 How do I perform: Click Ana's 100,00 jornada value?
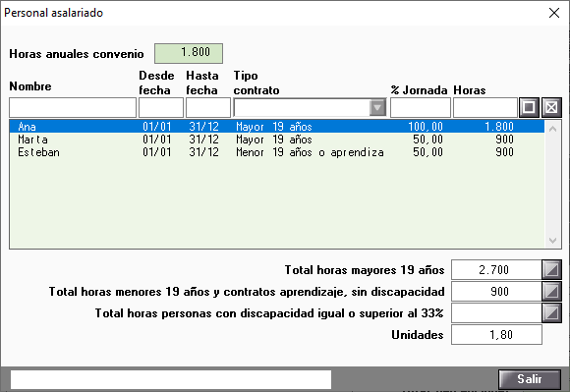tap(426, 127)
